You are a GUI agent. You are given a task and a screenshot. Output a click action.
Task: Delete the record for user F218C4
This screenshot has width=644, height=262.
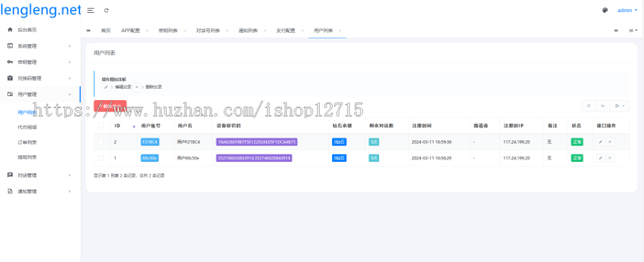pos(610,142)
